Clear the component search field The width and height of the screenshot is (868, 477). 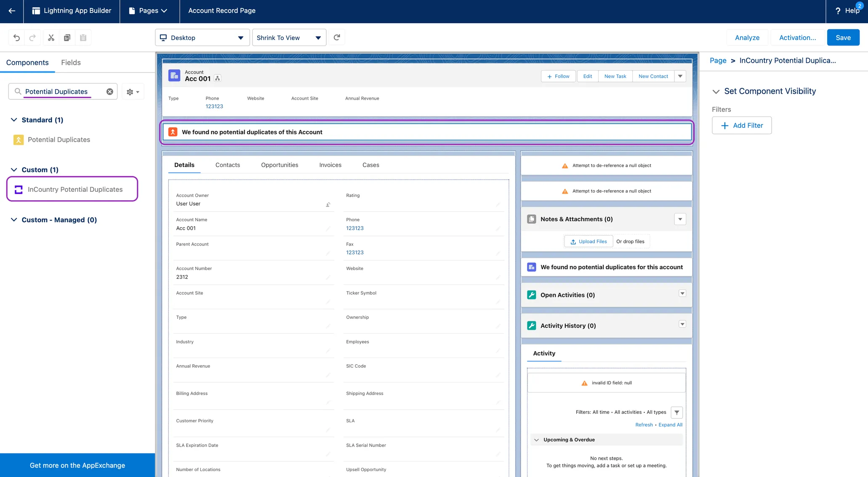coord(109,92)
